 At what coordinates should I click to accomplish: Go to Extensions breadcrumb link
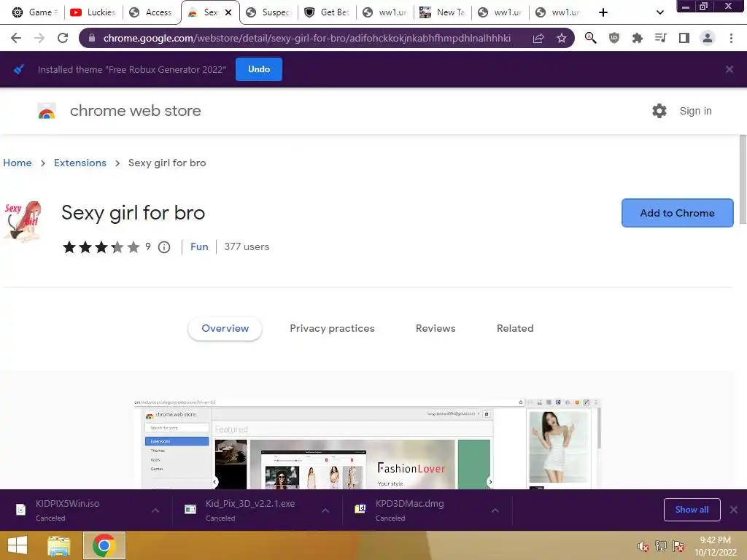tap(80, 163)
